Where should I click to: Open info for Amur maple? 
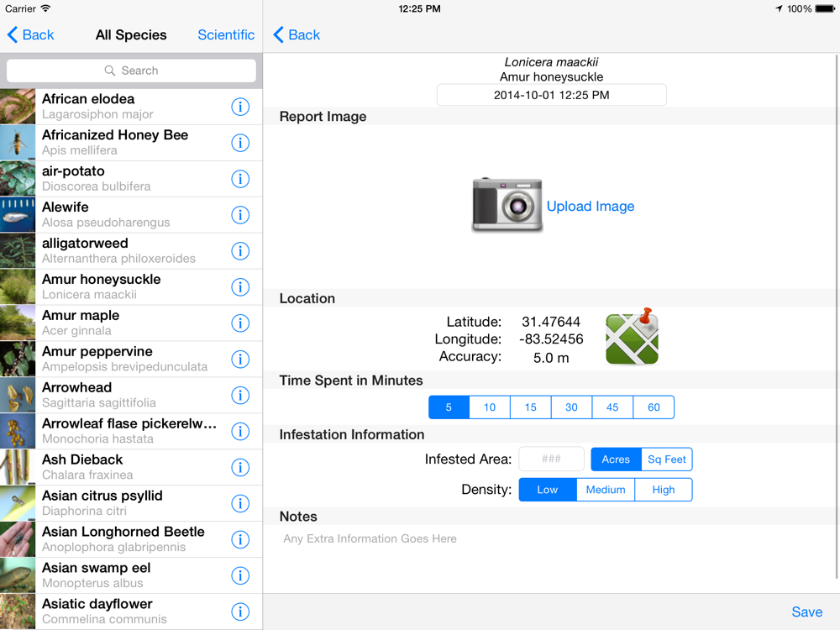click(240, 323)
